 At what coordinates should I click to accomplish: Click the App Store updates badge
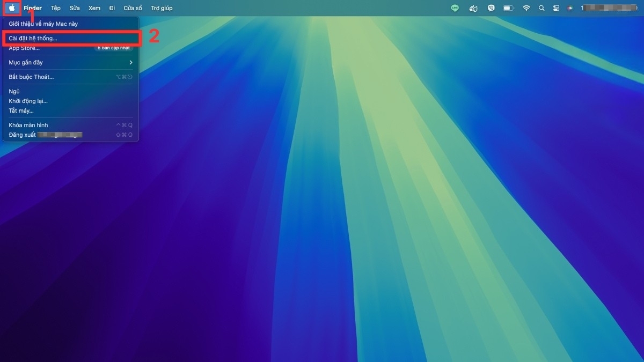tap(114, 48)
